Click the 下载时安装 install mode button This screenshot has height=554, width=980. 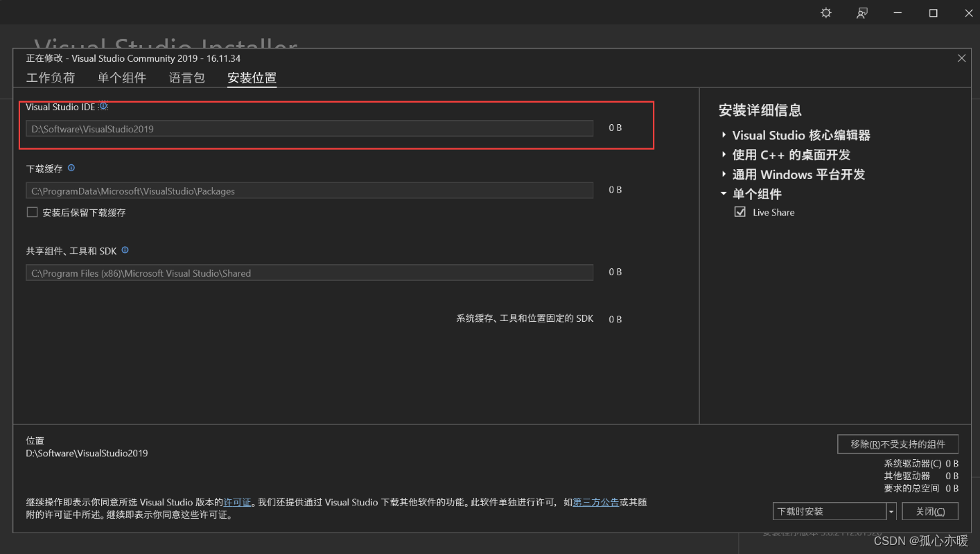(x=830, y=512)
